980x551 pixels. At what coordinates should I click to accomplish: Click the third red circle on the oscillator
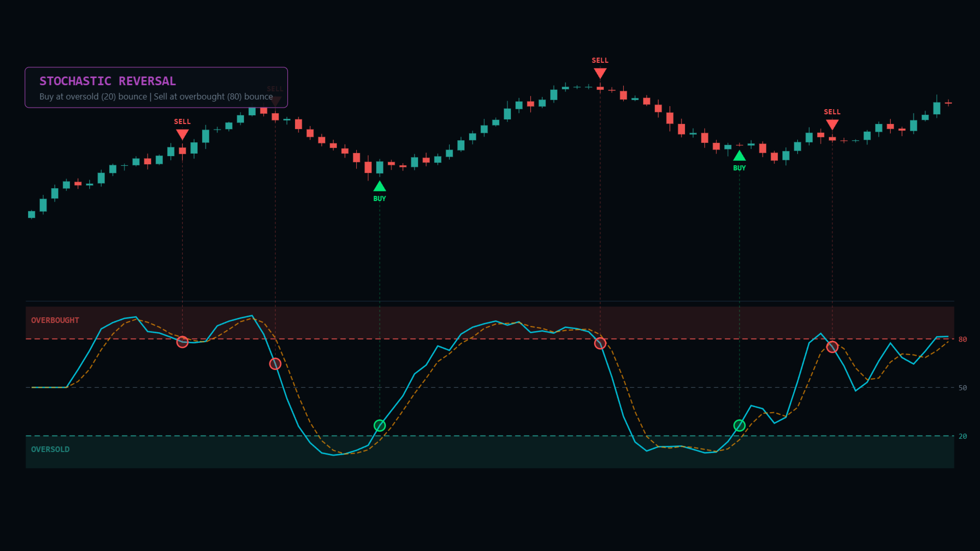tap(600, 343)
